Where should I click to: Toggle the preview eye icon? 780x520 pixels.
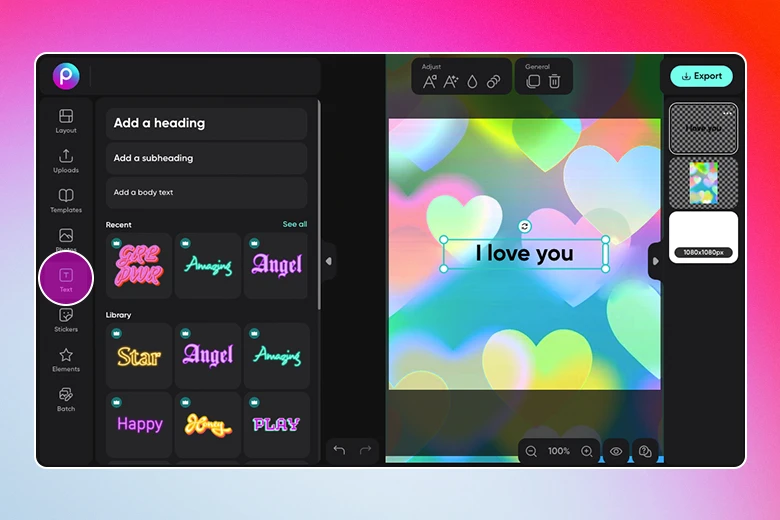(x=616, y=451)
